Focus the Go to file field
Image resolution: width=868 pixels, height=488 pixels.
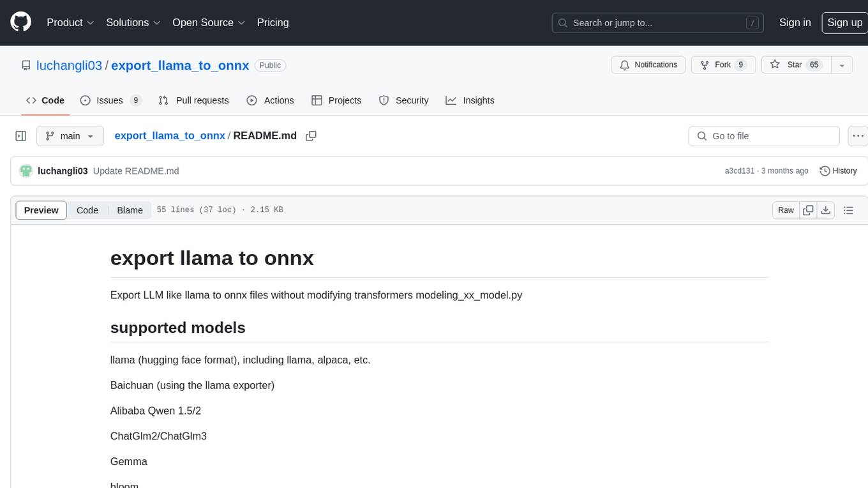point(764,136)
